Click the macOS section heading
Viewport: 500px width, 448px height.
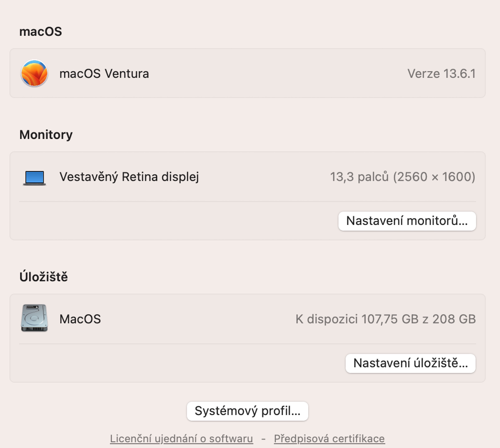pos(41,31)
